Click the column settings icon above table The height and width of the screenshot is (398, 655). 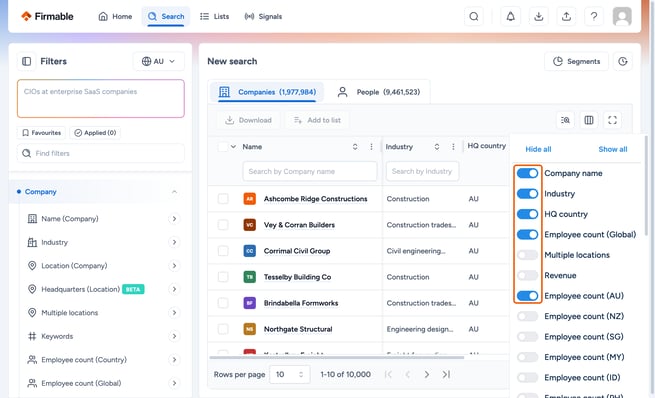[x=589, y=120]
